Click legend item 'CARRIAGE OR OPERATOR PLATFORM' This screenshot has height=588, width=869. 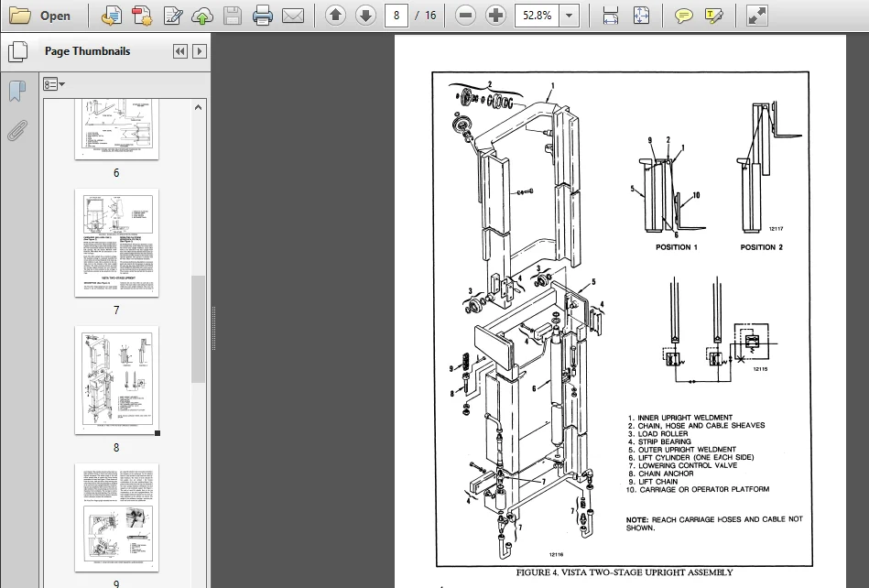pos(704,489)
